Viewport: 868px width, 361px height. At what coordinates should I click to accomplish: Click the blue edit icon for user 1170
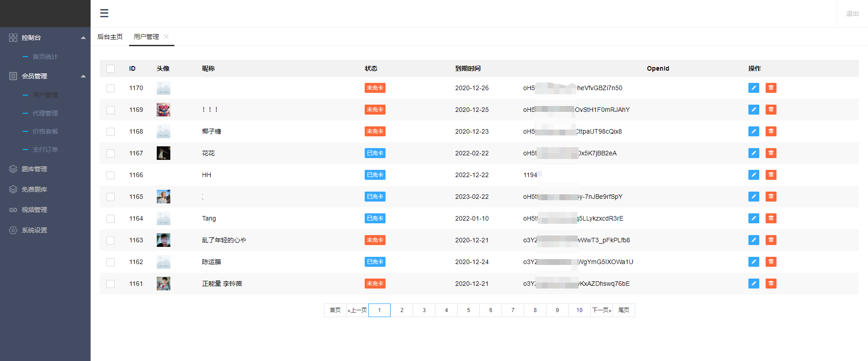pyautogui.click(x=753, y=88)
